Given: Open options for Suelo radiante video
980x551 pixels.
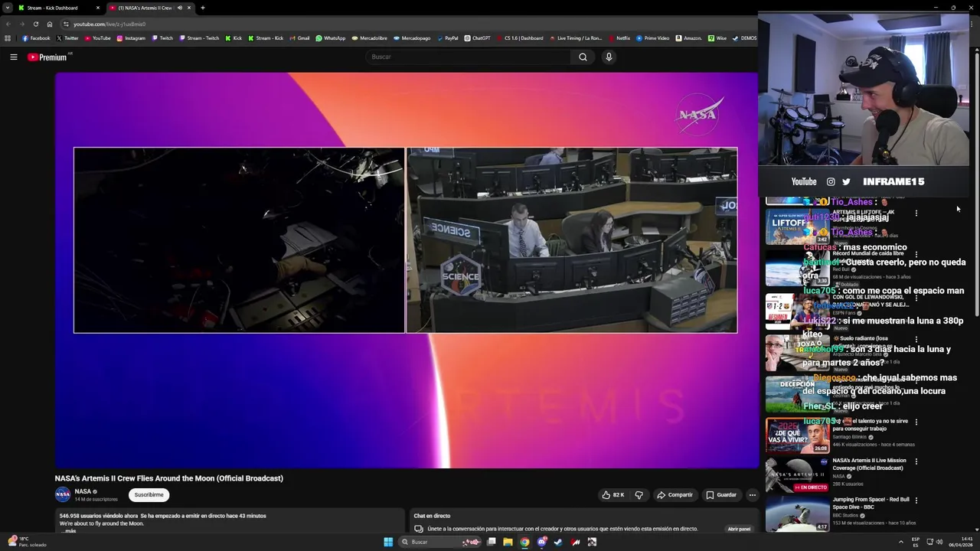Looking at the screenshot, I should pyautogui.click(x=916, y=339).
